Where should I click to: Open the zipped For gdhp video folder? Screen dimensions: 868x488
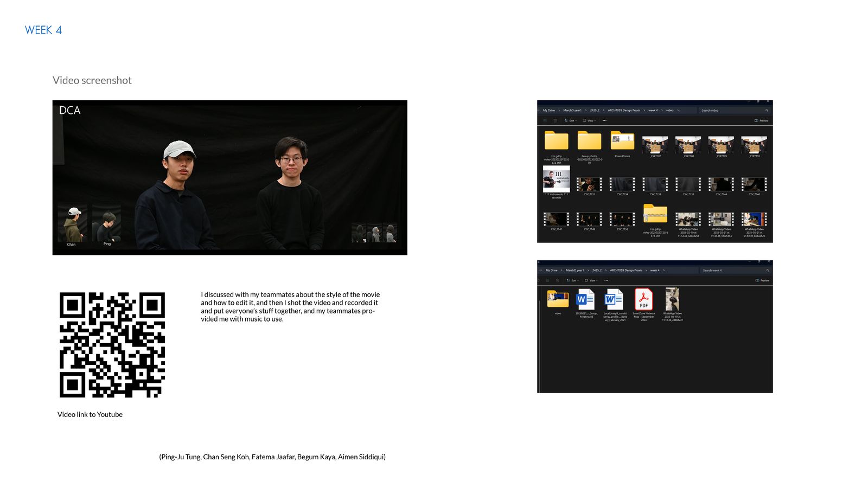pyautogui.click(x=655, y=214)
